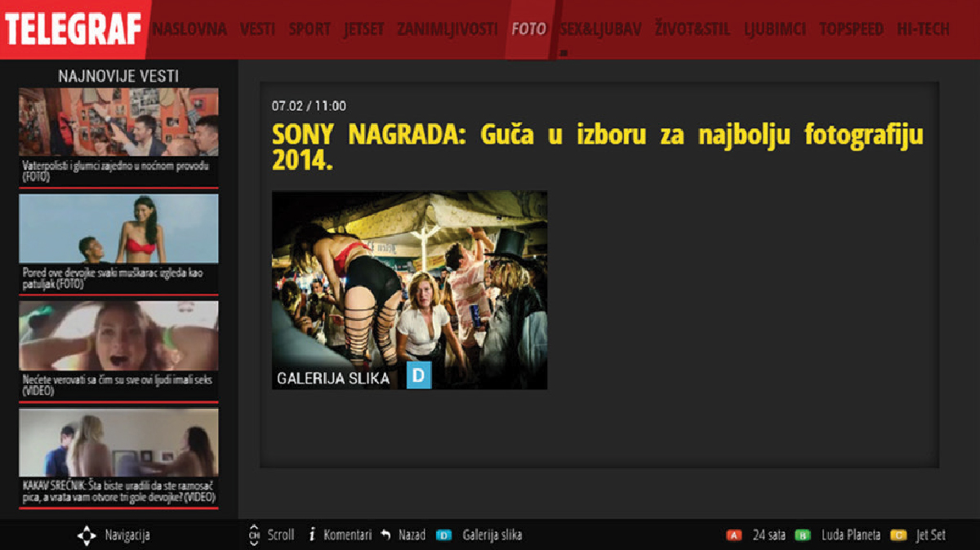Open the Kakav srećnik video thumbnail
This screenshot has width=980, height=550.
click(x=118, y=442)
